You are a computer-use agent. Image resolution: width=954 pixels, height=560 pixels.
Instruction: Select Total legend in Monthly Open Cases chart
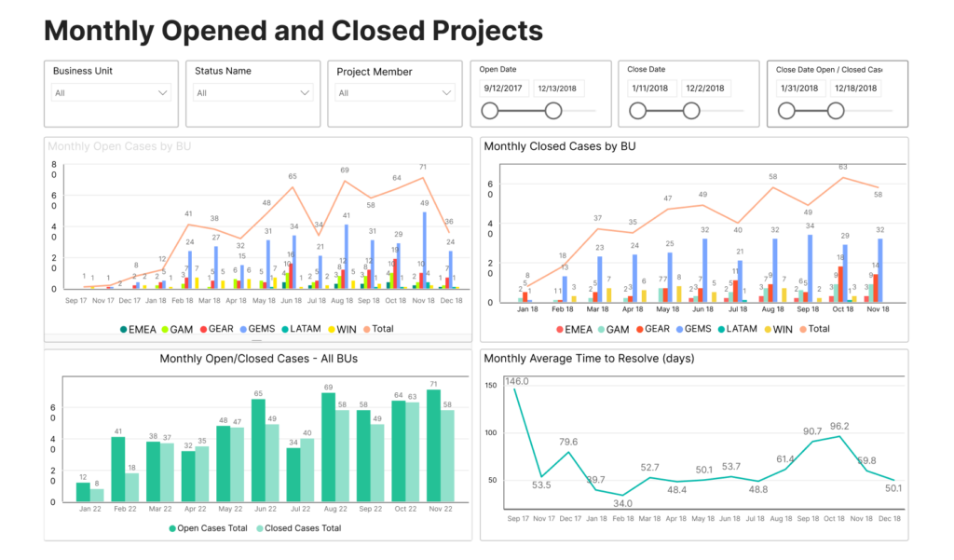378,329
